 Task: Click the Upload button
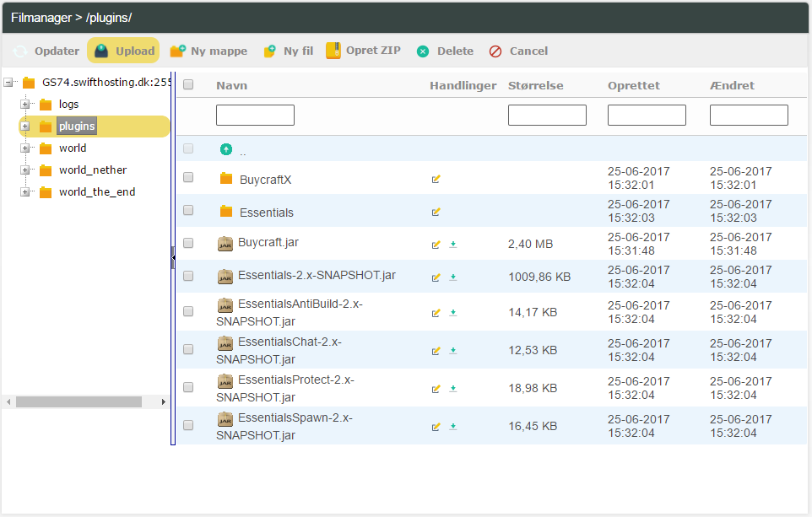click(123, 51)
